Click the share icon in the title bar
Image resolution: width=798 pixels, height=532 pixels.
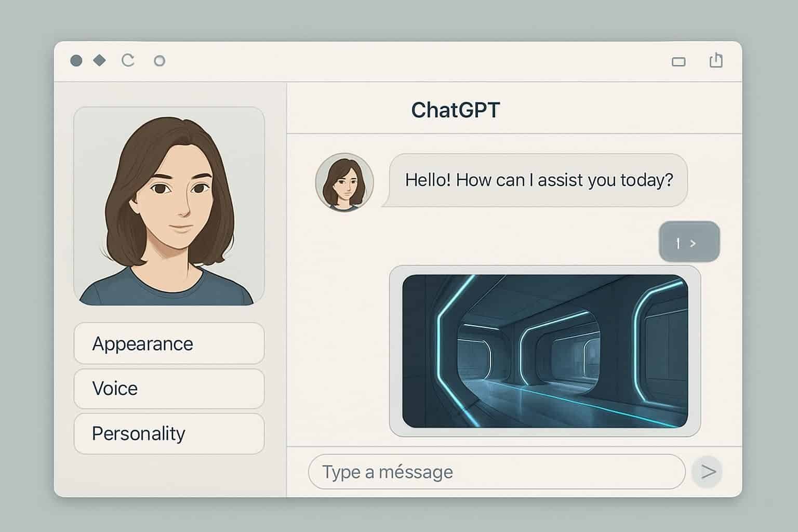pos(716,60)
